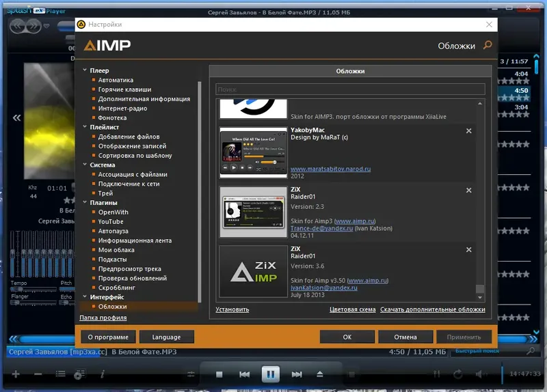The image size is (547, 392).
Task: Click the eject/open file icon
Action: point(319,374)
